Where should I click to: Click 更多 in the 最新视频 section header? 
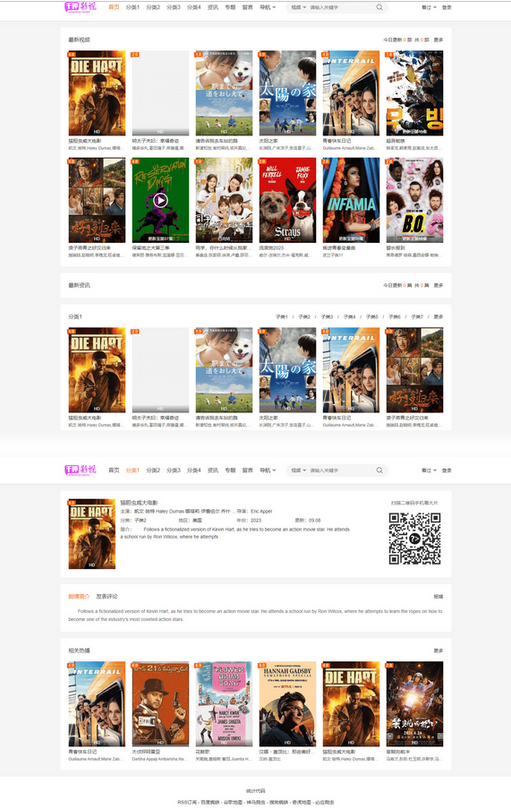(438, 40)
